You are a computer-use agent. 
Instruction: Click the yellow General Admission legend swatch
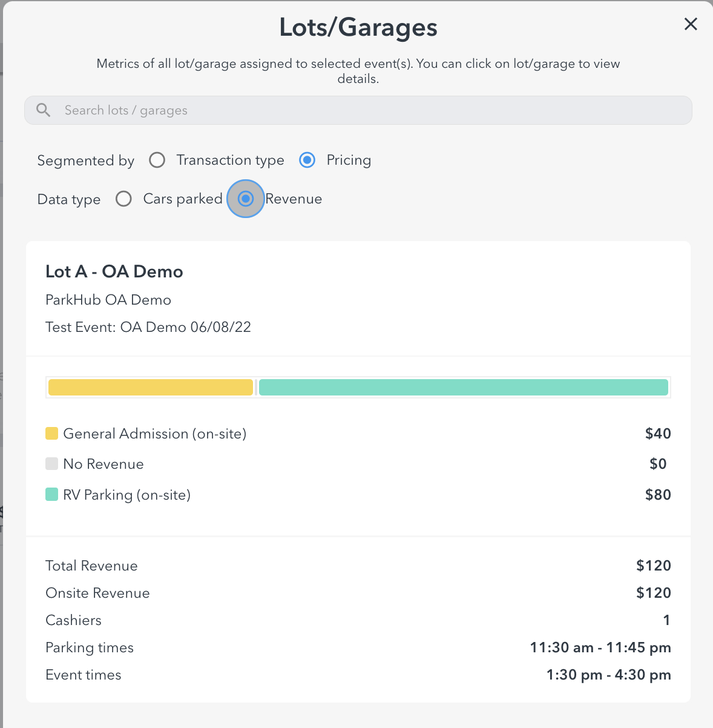(x=52, y=434)
